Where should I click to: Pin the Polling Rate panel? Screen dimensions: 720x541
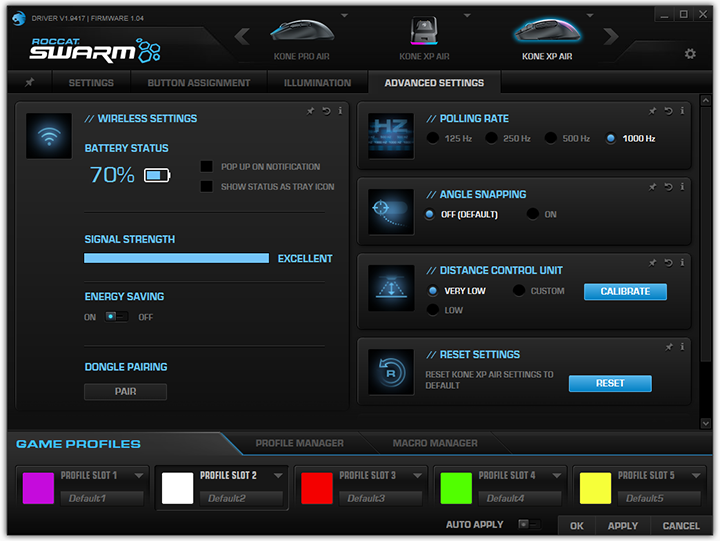coord(653,111)
